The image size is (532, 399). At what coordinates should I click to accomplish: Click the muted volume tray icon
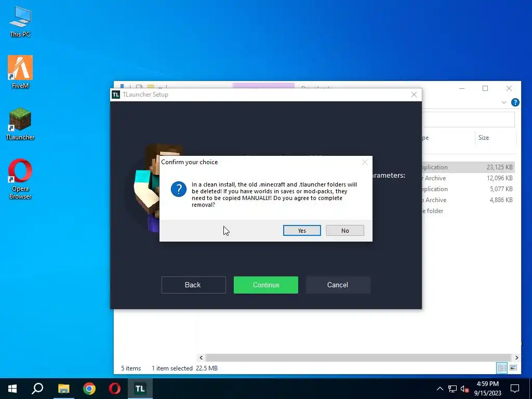464,389
